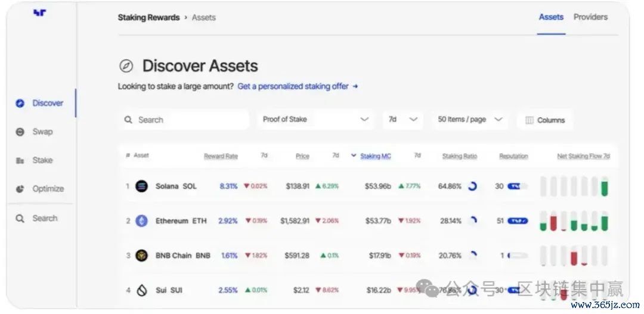This screenshot has height=314, width=644.
Task: Click BNB Chain staking ratio ring icon
Action: click(472, 255)
